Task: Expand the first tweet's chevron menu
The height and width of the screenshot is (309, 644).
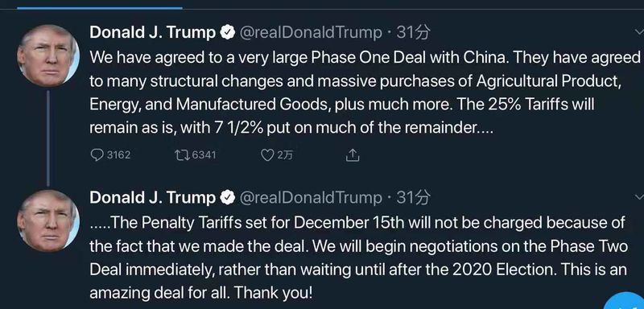Action: (638, 31)
